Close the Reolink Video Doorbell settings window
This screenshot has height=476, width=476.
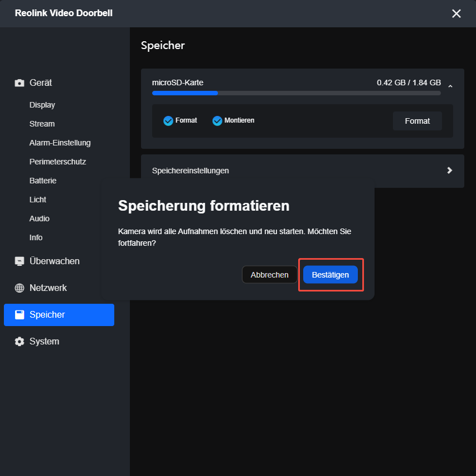456,13
